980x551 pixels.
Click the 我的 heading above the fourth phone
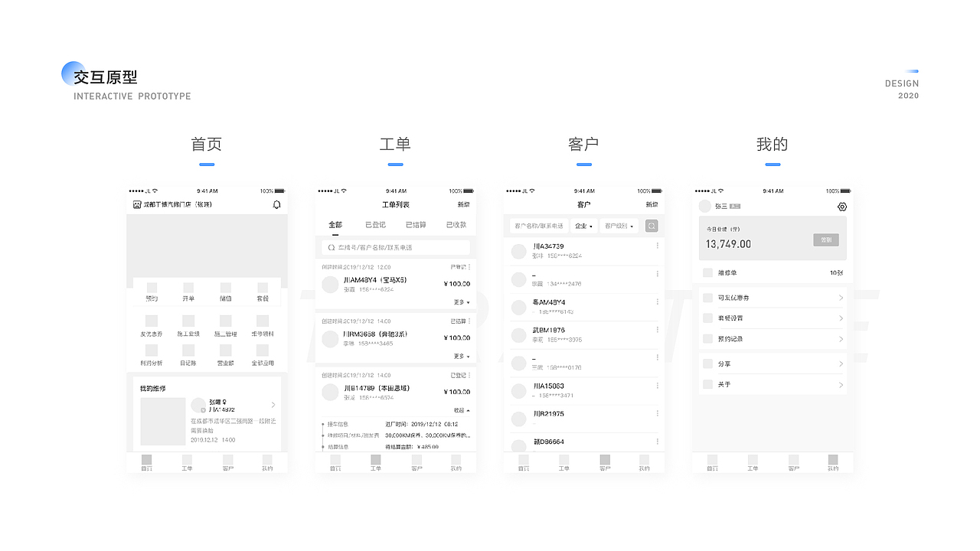pyautogui.click(x=773, y=144)
